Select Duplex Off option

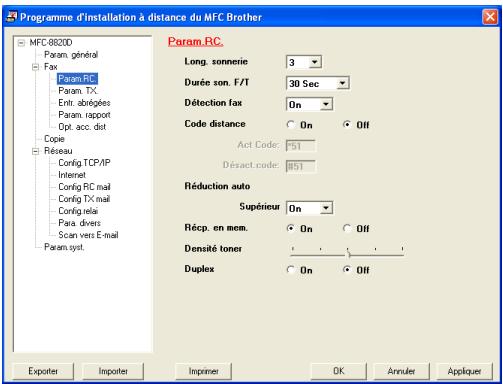[347, 269]
